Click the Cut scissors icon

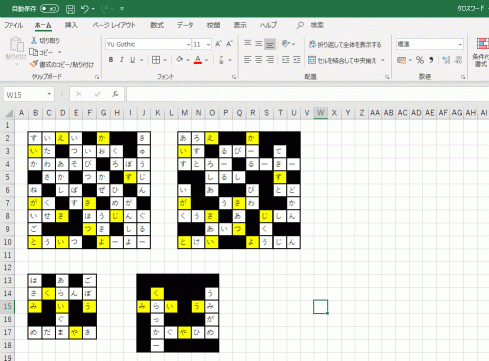(x=34, y=41)
